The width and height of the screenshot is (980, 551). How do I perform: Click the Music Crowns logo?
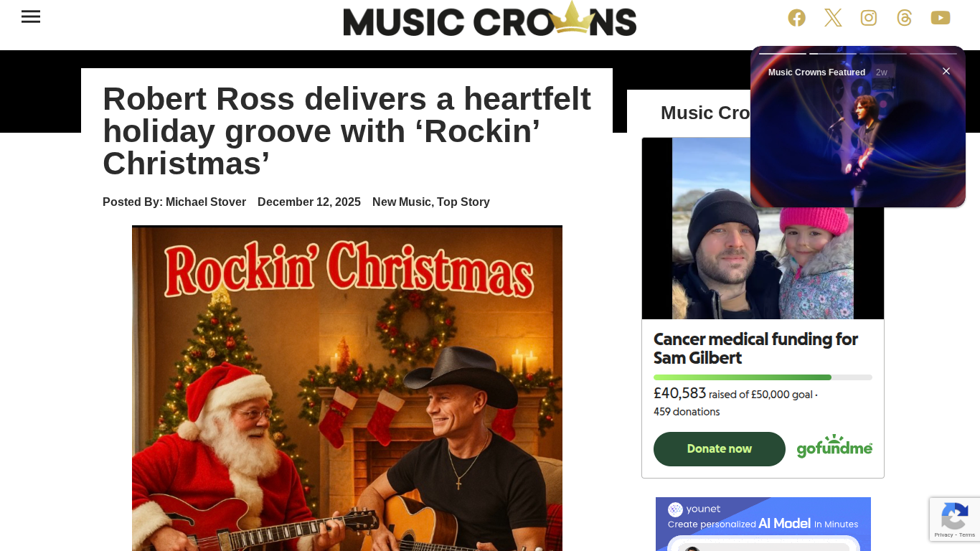pyautogui.click(x=490, y=19)
